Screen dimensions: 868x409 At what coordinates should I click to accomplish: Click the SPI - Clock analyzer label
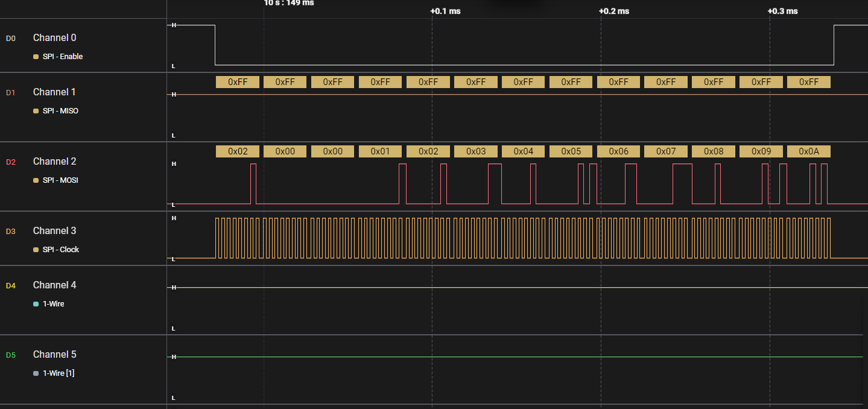[61, 249]
